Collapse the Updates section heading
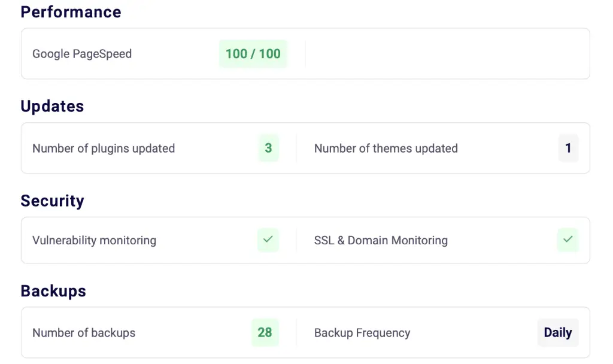Image resolution: width=613 pixels, height=364 pixels. coord(52,106)
